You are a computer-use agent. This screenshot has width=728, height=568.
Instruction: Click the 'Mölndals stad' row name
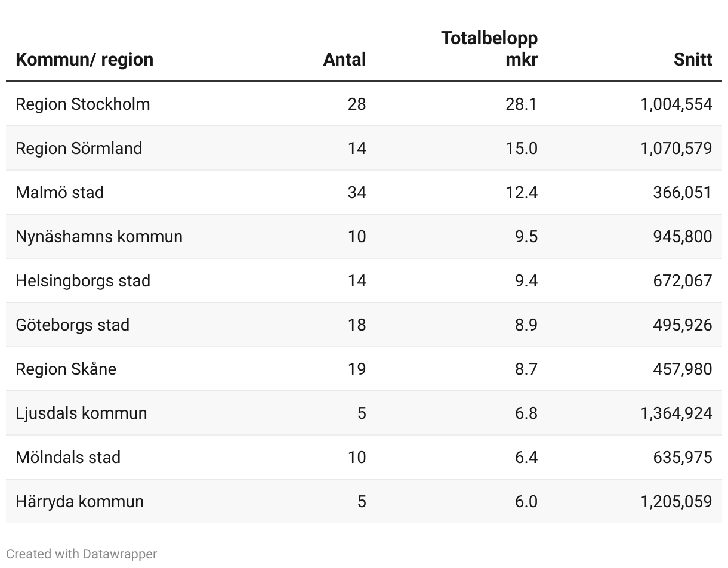pyautogui.click(x=68, y=458)
